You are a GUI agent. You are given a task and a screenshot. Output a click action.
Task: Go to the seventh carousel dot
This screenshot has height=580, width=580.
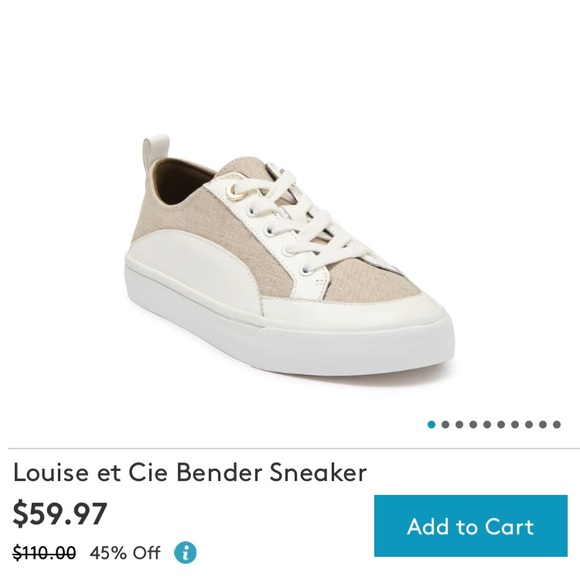coord(515,424)
